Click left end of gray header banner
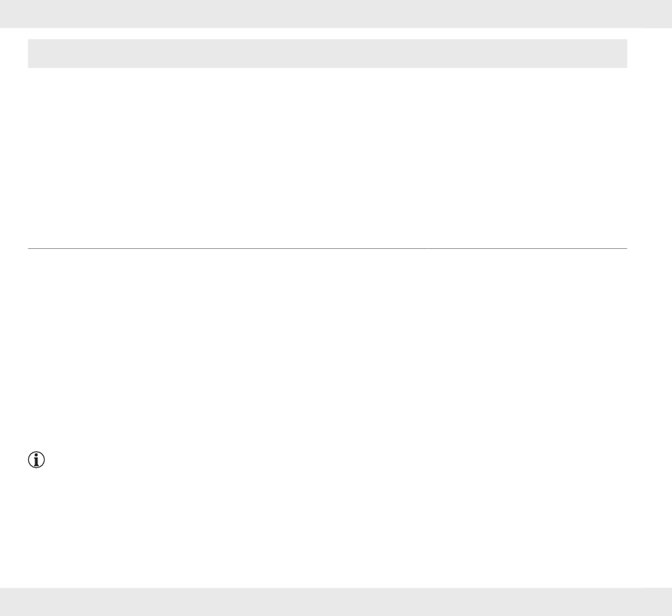 [x=34, y=54]
